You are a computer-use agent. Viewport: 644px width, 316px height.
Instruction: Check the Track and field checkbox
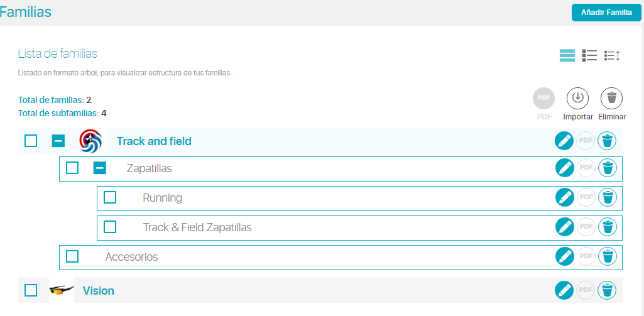pyautogui.click(x=31, y=141)
